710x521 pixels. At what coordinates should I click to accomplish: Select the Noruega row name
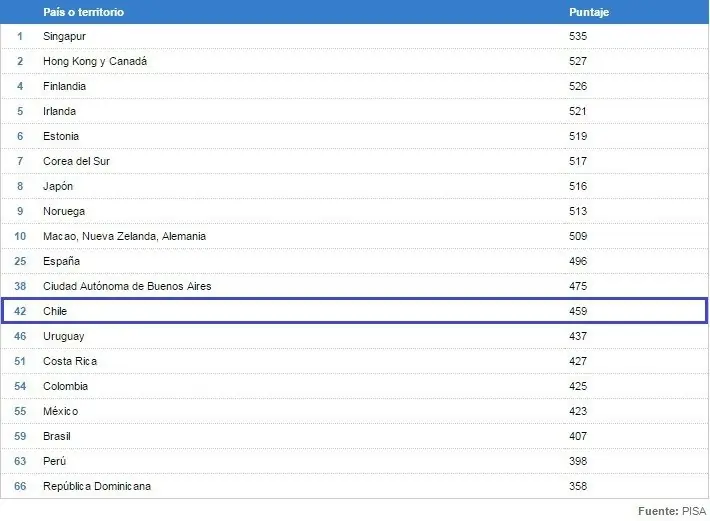pyautogui.click(x=64, y=211)
